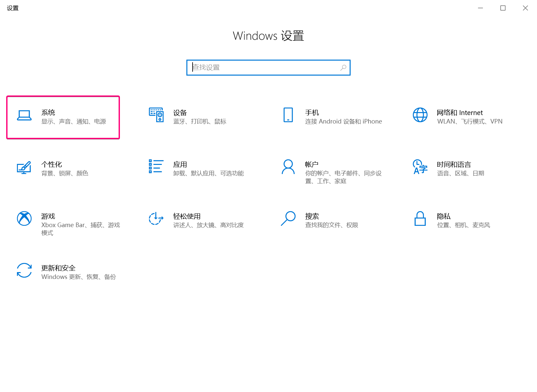Viewport: 537px width, 392px height.
Task: Minimize the 设置 window
Action: 480,8
